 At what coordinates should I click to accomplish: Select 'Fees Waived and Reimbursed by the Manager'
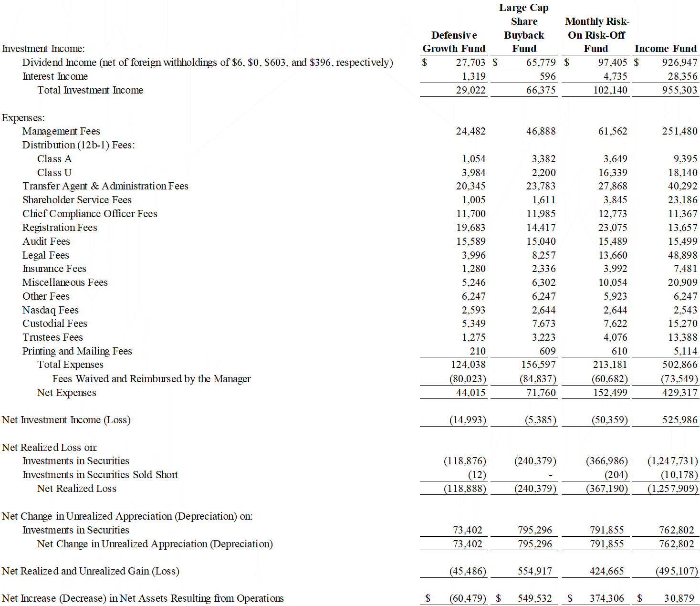pos(151,379)
